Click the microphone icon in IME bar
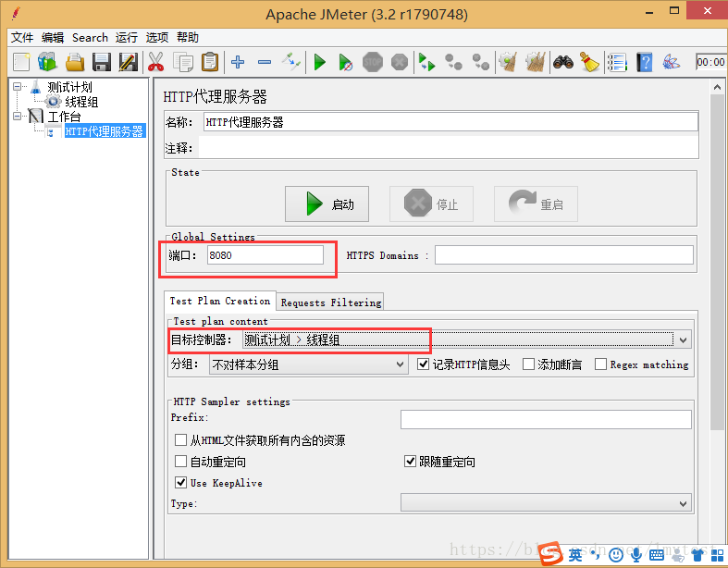This screenshot has height=568, width=728. (636, 554)
